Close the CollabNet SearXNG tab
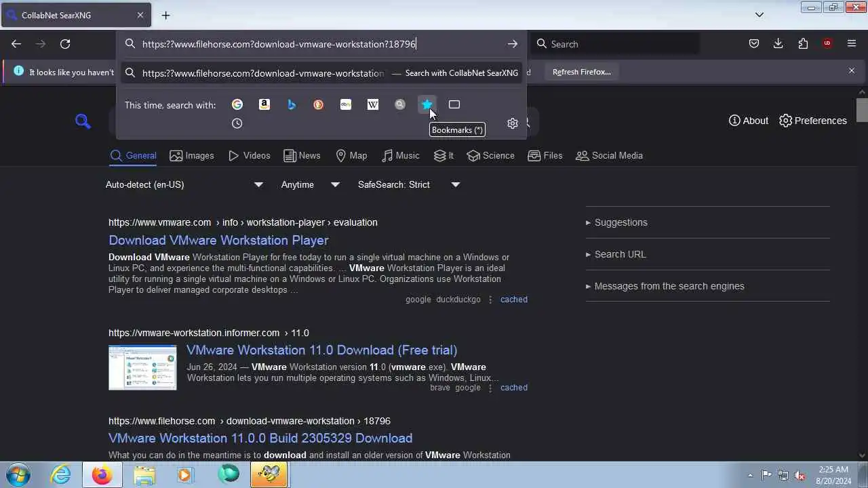 click(x=140, y=15)
